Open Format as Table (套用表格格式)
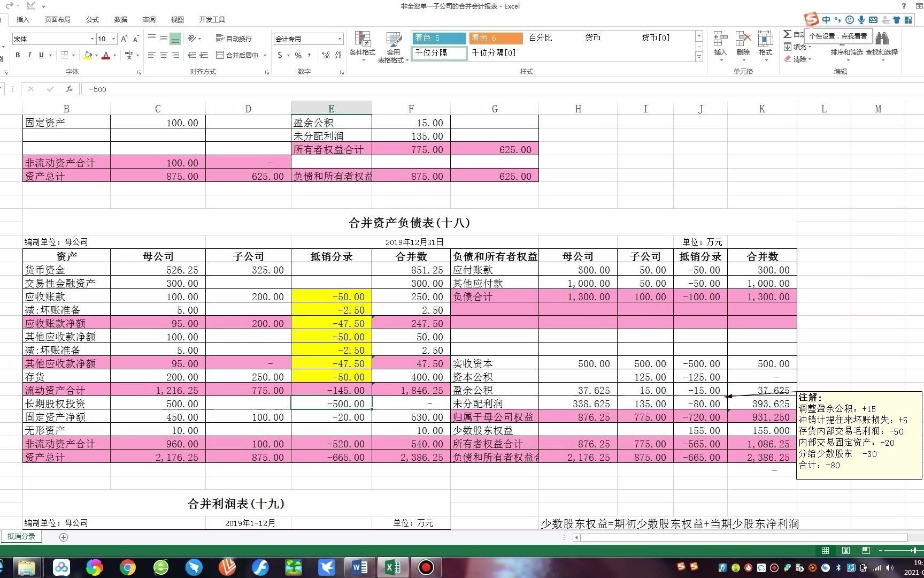The image size is (924, 578). click(394, 47)
